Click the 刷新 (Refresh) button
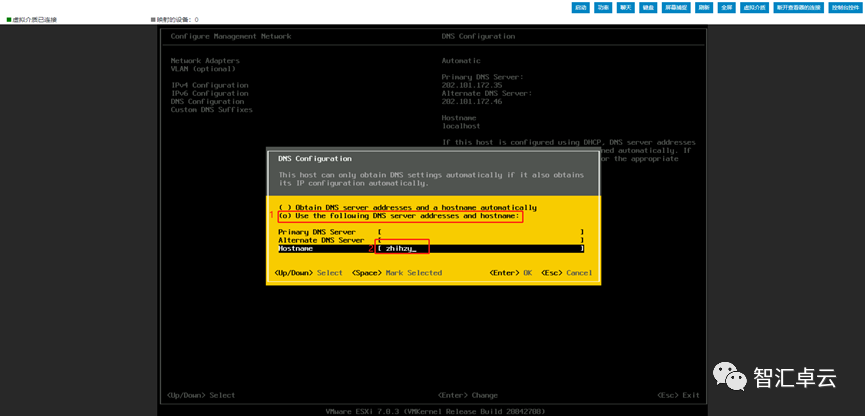This screenshot has height=416, width=865. (703, 8)
